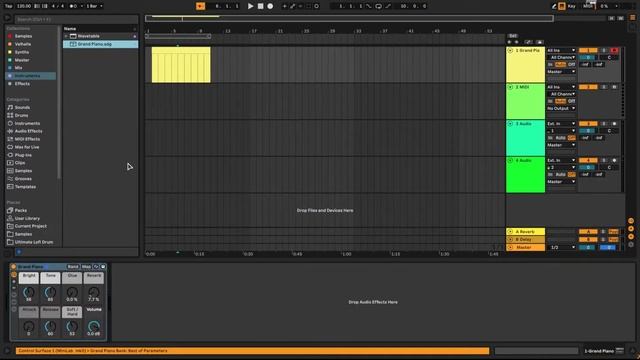Fold the 2 MIDI track
The height and width of the screenshot is (360, 640).
(x=510, y=87)
